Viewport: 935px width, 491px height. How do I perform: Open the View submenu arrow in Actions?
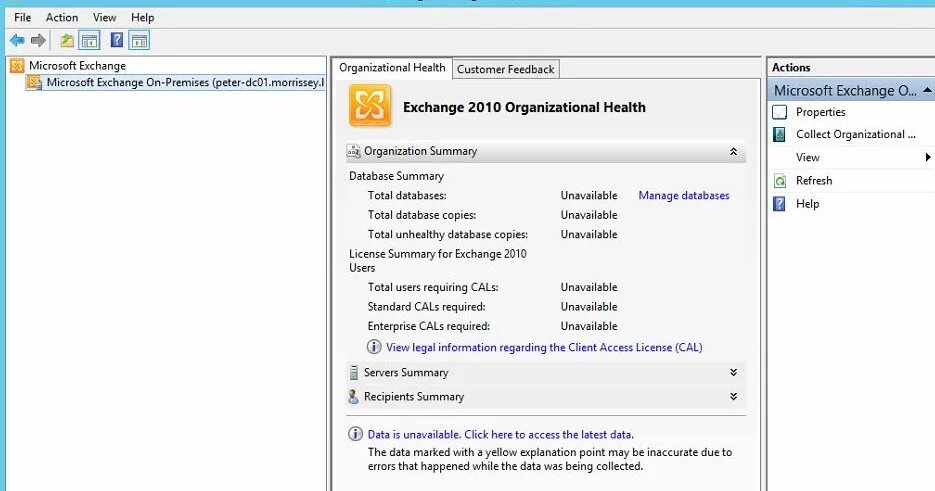click(927, 158)
